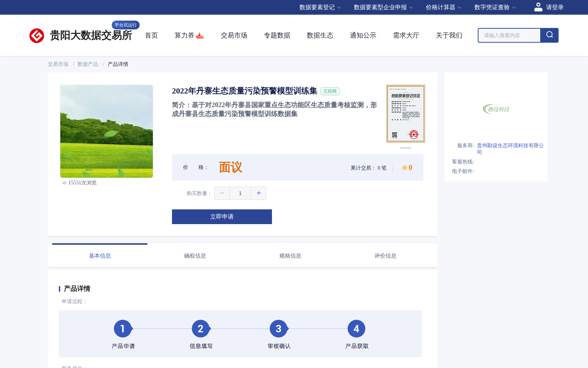Open 交易市场 in the navigation bar
The height and width of the screenshot is (368, 588).
234,35
